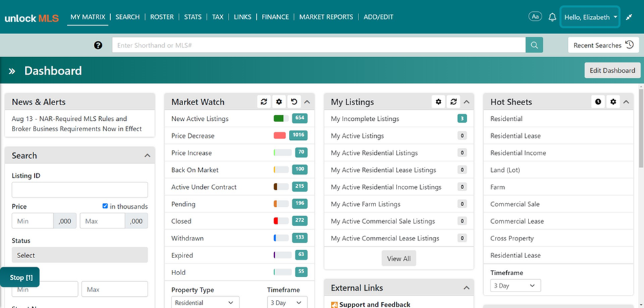
Task: Collapse the Market Watch panel
Action: (307, 102)
